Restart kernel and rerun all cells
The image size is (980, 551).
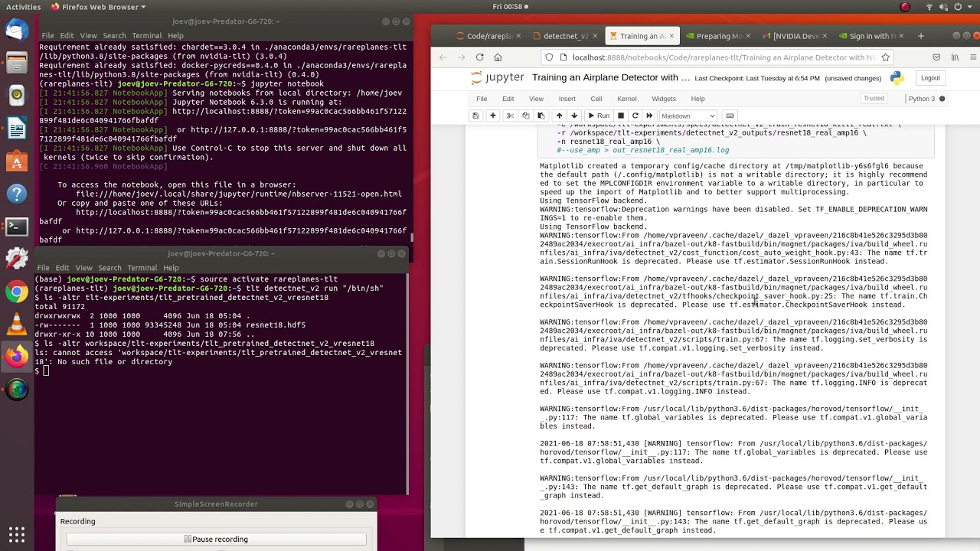coord(649,116)
